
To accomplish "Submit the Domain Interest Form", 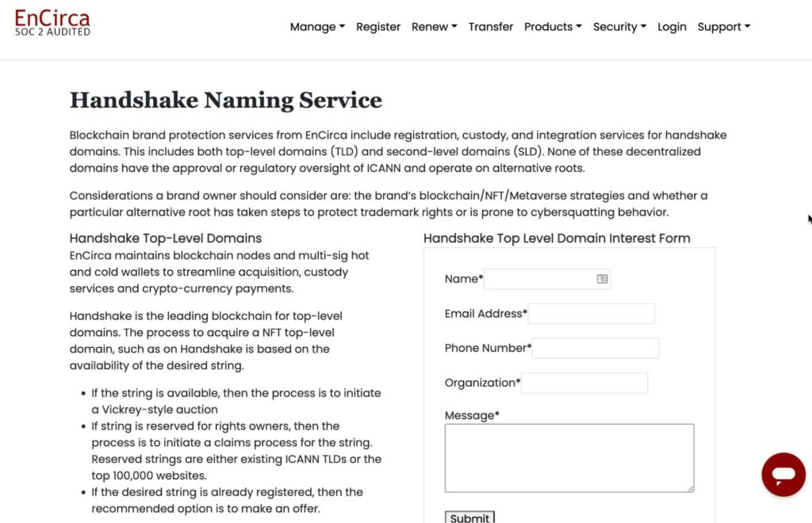I will [x=469, y=517].
